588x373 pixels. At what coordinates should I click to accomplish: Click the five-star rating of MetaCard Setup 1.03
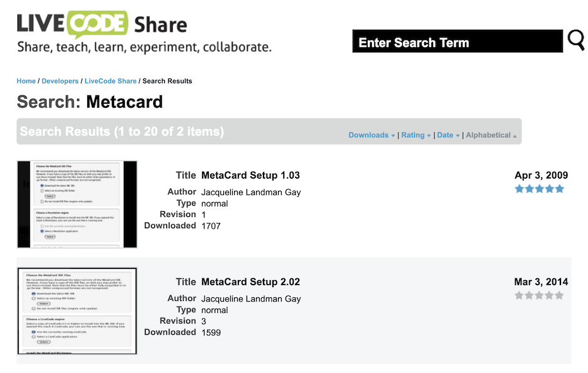click(x=539, y=189)
